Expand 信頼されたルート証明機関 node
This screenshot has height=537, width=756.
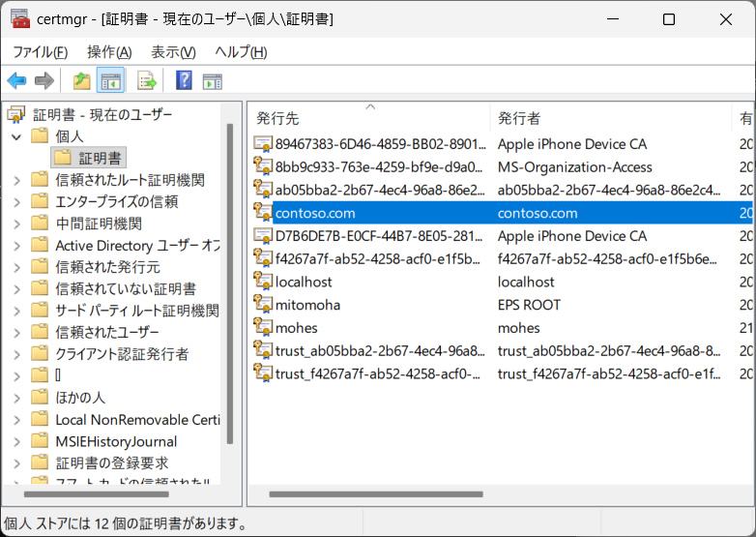[x=16, y=180]
